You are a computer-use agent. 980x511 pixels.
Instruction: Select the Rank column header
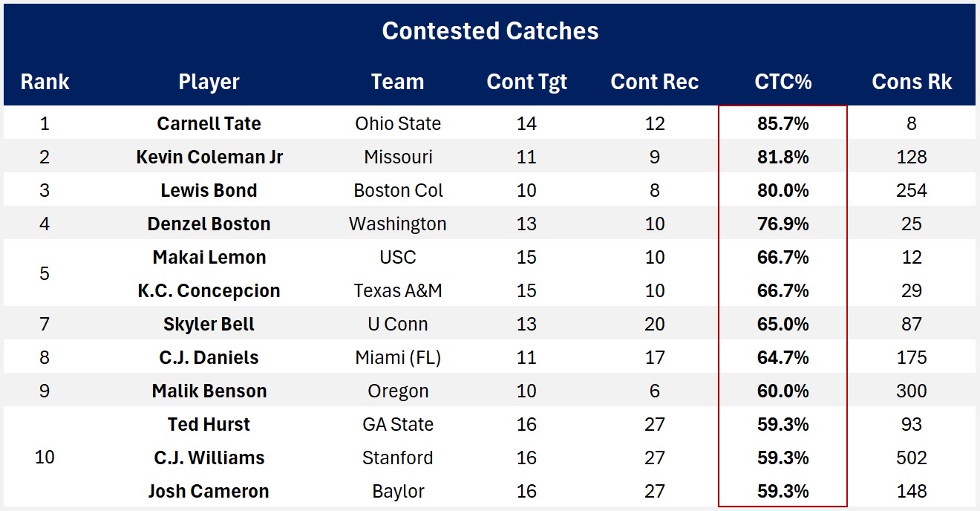click(45, 82)
